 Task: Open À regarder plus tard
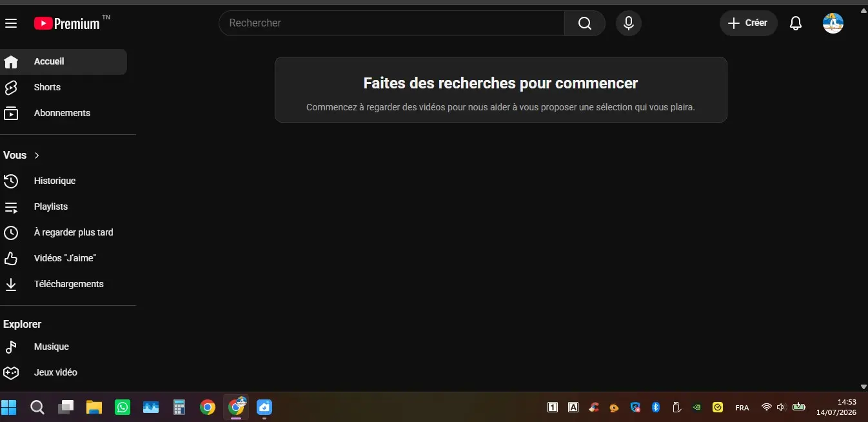point(63,232)
